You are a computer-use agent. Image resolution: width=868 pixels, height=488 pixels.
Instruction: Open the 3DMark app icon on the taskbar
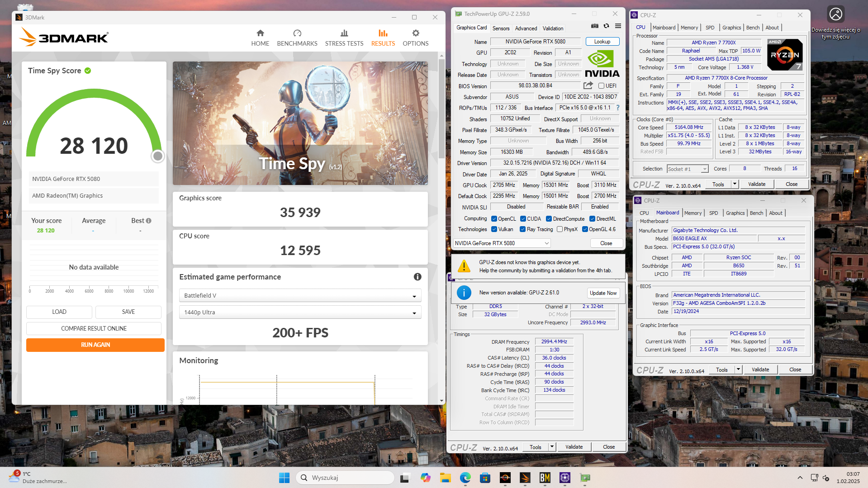pyautogui.click(x=525, y=478)
